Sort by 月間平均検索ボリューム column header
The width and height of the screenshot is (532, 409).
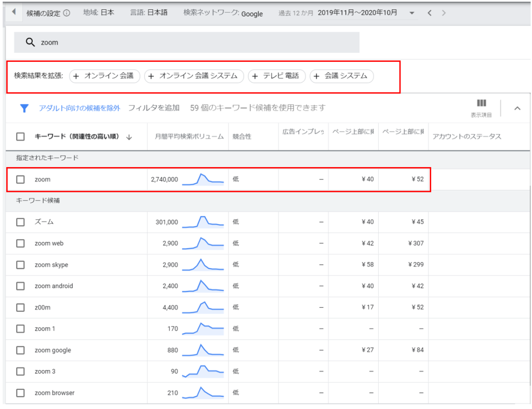(x=189, y=137)
